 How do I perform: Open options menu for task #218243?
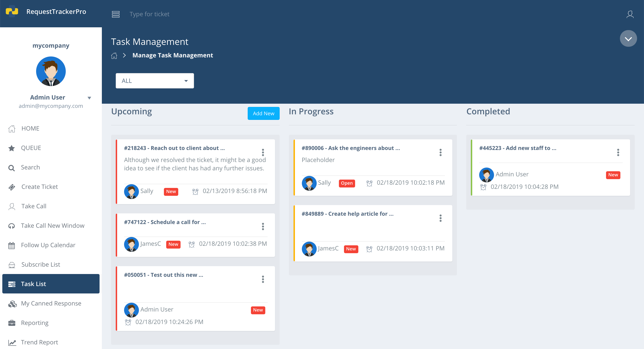(263, 152)
